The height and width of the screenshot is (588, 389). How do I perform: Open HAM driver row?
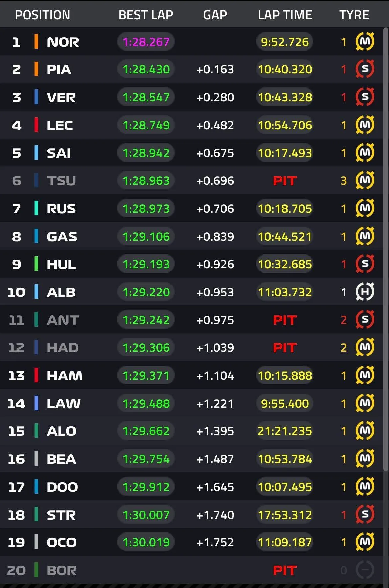192,376
